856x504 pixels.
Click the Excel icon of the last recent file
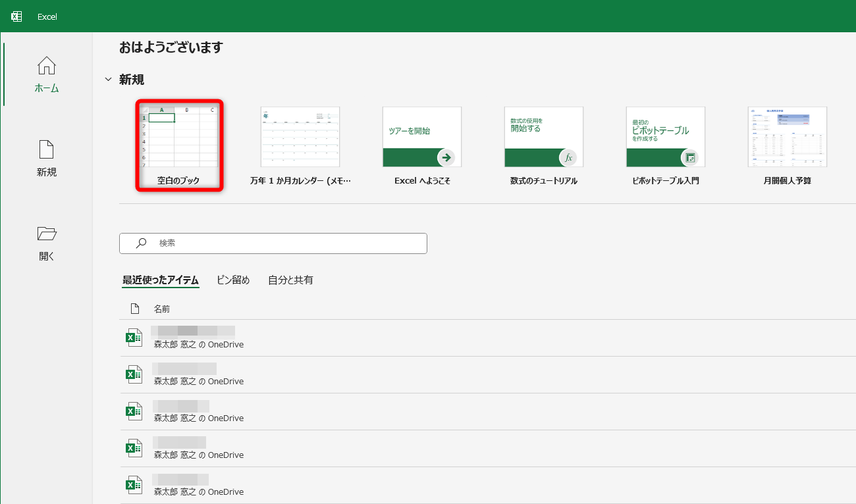[x=134, y=484]
